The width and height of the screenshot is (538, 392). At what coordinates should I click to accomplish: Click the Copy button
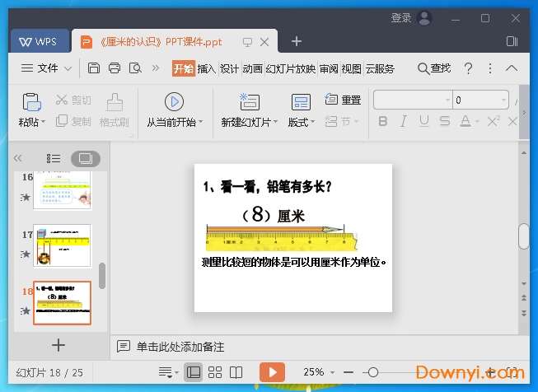pos(73,121)
